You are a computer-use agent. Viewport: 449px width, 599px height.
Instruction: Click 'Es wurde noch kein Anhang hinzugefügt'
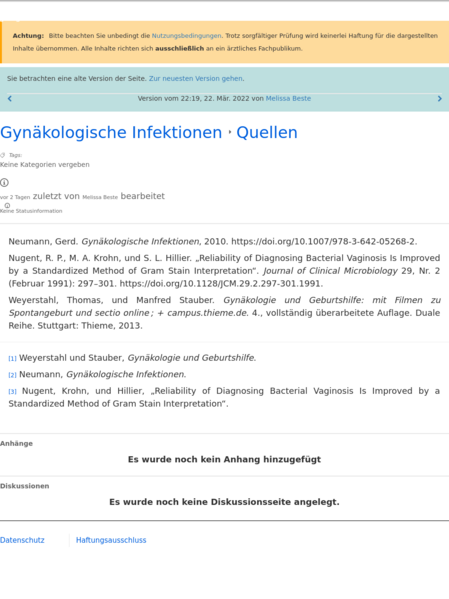click(224, 459)
